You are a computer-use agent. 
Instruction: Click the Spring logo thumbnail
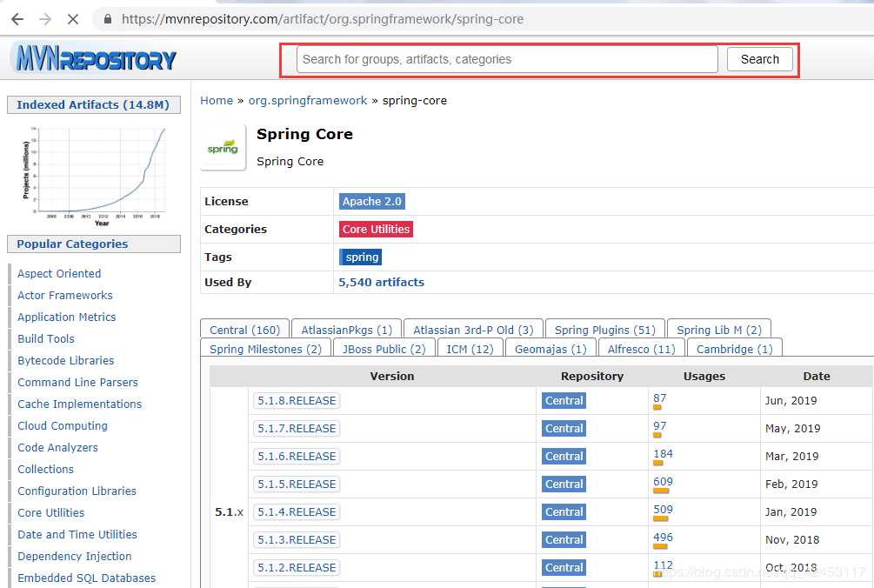coord(223,147)
